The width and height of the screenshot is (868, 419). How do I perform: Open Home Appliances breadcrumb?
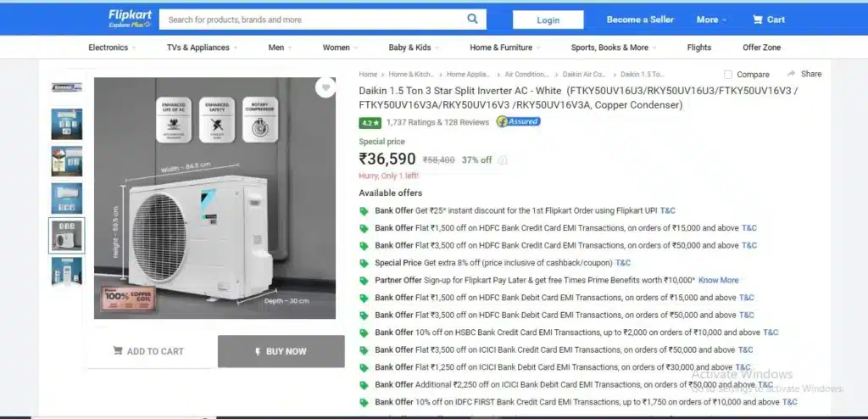[468, 75]
